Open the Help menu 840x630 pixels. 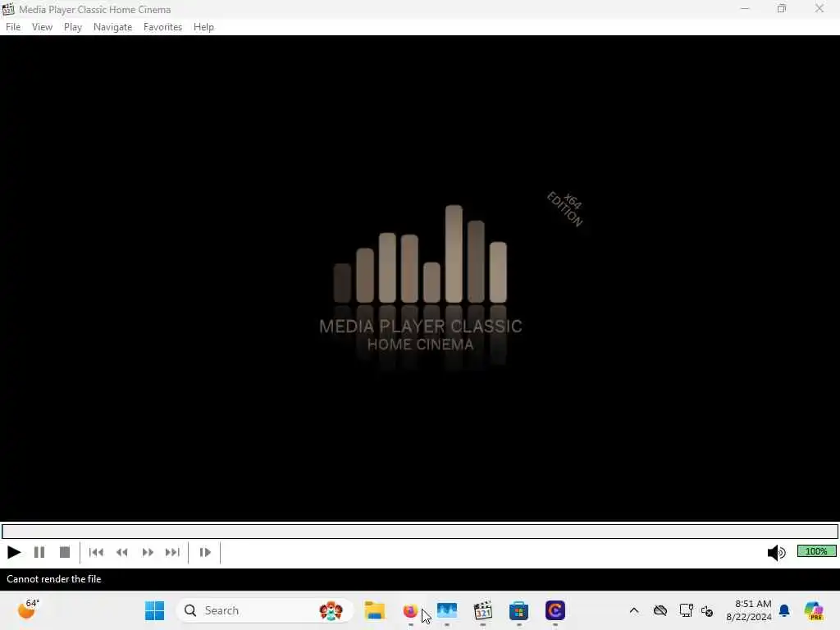[203, 27]
